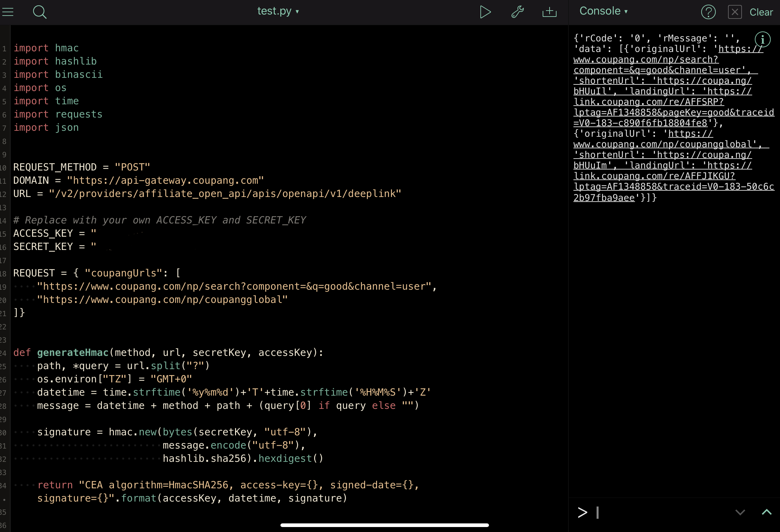Image resolution: width=780 pixels, height=532 pixels.
Task: Expand the Console panel dropdown
Action: tap(603, 11)
